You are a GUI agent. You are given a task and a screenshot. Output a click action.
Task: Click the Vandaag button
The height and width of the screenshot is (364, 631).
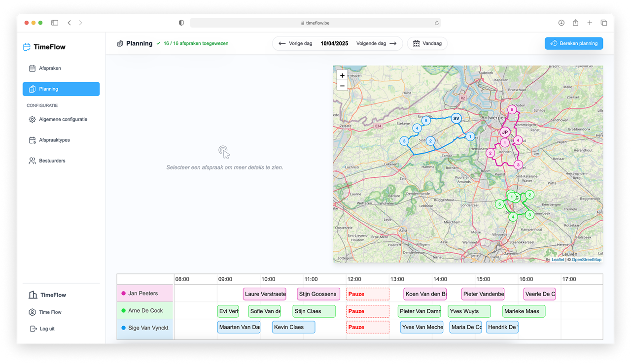point(427,43)
